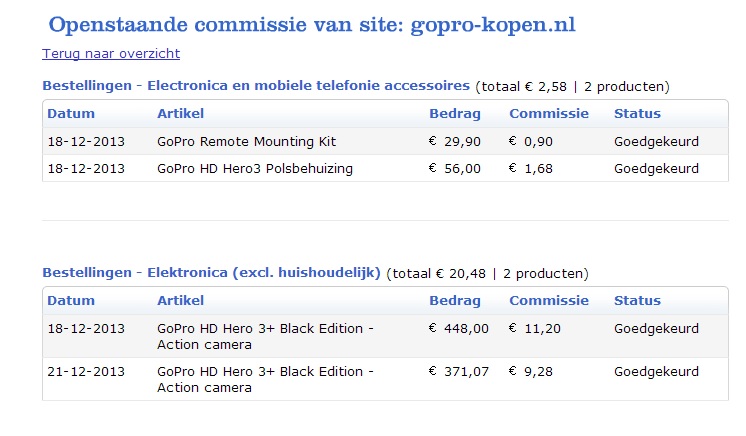Image resolution: width=746 pixels, height=436 pixels.
Task: Click the € 11,20 commission value
Action: coord(535,328)
